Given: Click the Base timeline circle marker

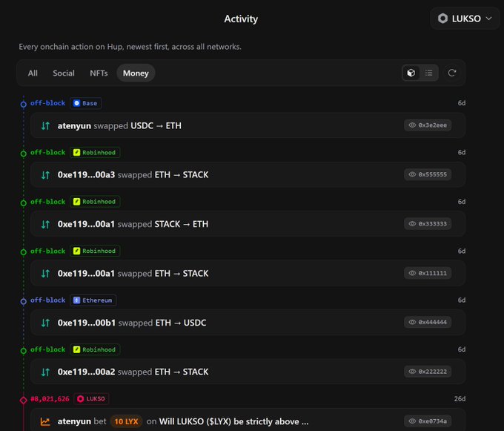Looking at the screenshot, I should (x=24, y=104).
